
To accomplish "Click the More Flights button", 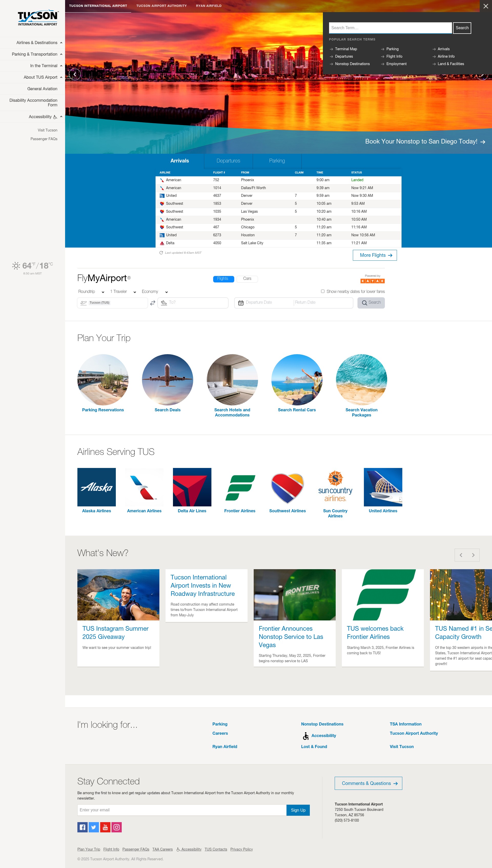I will (x=375, y=255).
